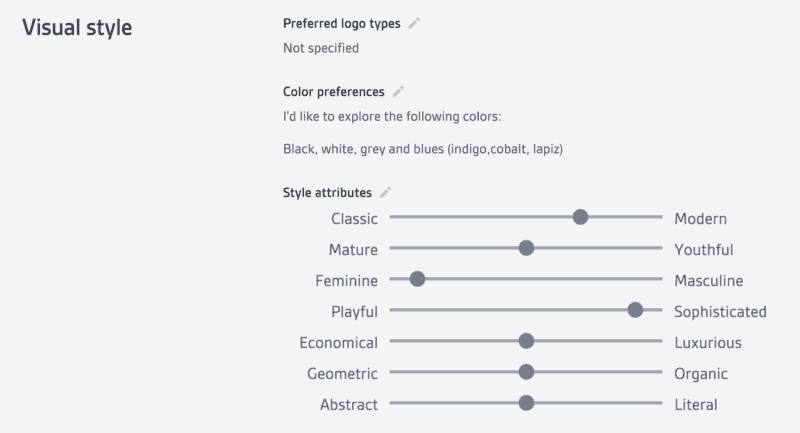
Task: Open Style attributes editor pencil icon
Action: coord(386,192)
